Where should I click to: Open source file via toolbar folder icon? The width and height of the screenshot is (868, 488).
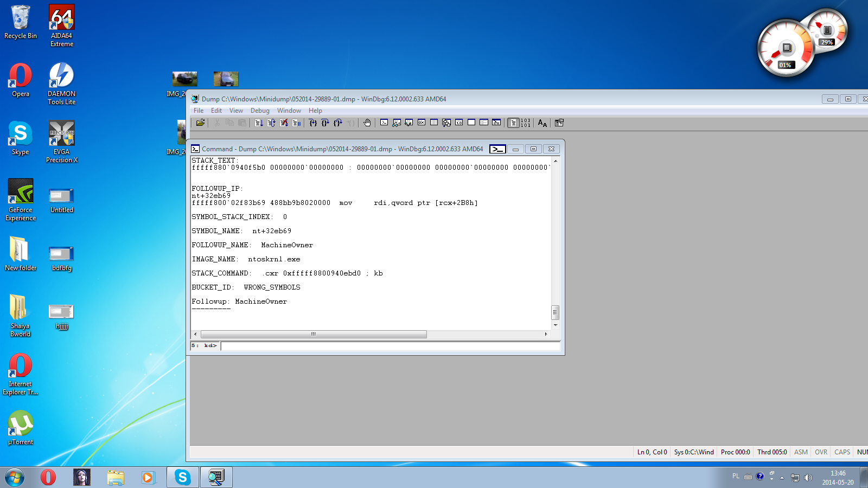point(200,123)
